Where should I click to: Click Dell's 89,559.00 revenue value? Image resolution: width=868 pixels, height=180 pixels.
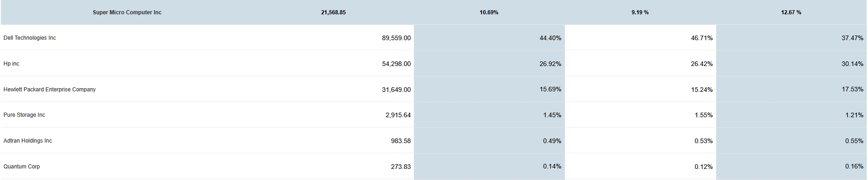[396, 38]
